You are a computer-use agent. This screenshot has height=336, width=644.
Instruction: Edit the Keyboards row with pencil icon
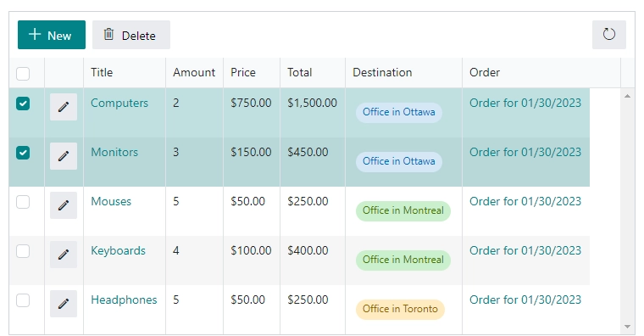point(64,255)
